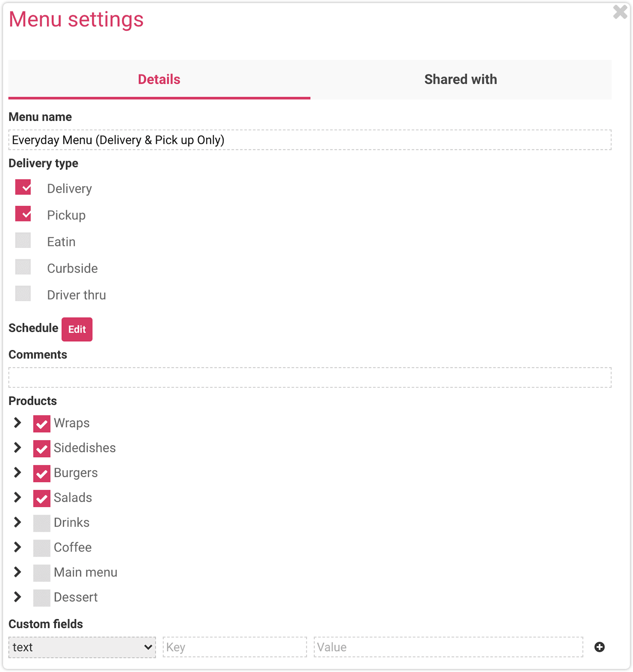The height and width of the screenshot is (672, 633).
Task: Enable the Eatin delivery type
Action: tap(23, 240)
